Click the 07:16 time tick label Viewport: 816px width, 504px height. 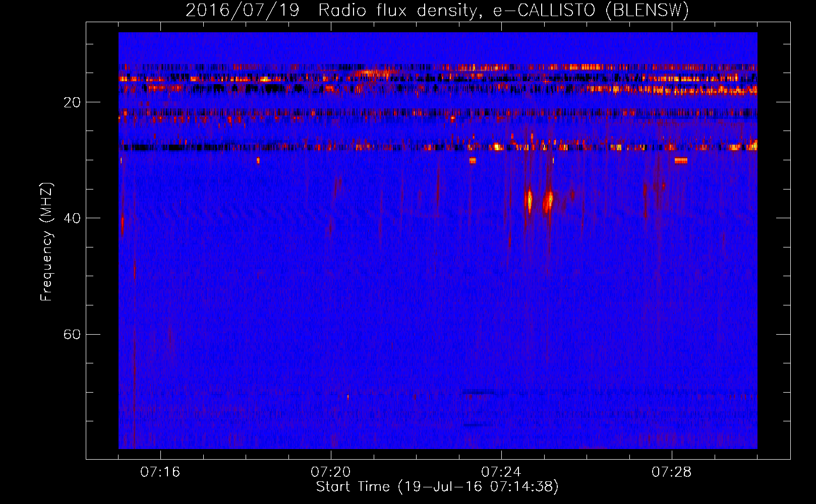coord(160,472)
